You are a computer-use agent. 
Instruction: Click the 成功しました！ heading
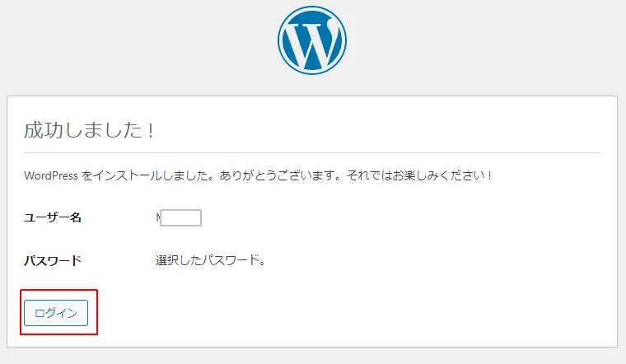coord(90,130)
